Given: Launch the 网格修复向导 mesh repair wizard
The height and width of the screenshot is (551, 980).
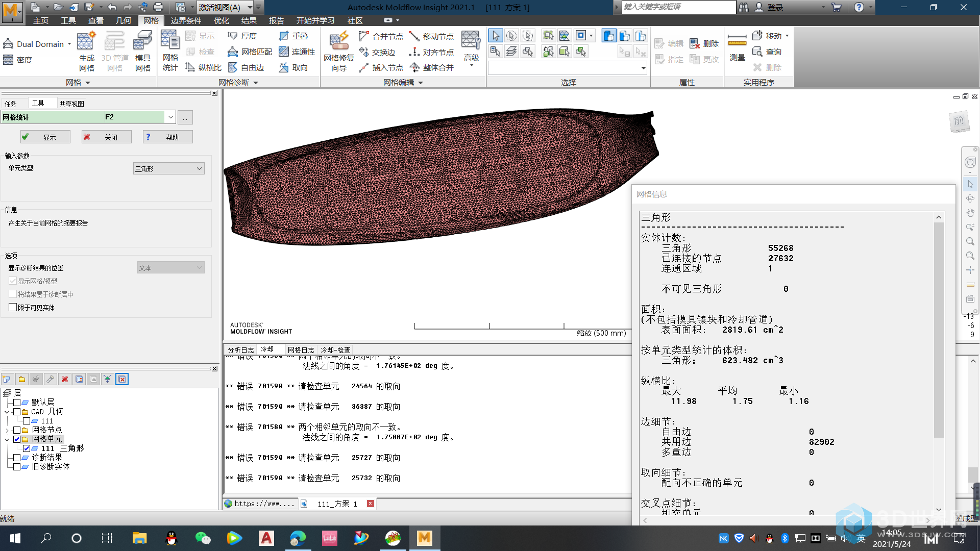Looking at the screenshot, I should pyautogui.click(x=338, y=52).
